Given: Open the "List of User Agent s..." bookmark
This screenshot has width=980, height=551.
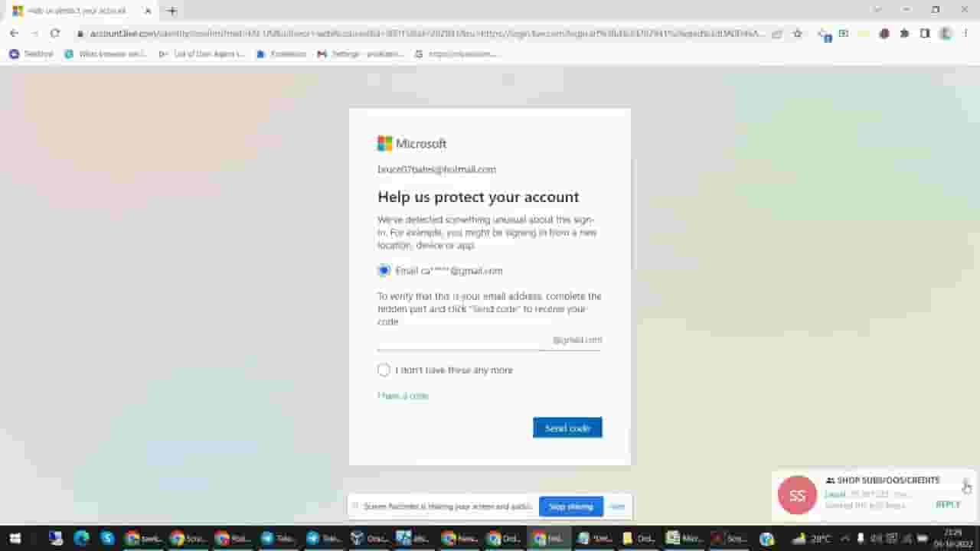Looking at the screenshot, I should tap(201, 54).
